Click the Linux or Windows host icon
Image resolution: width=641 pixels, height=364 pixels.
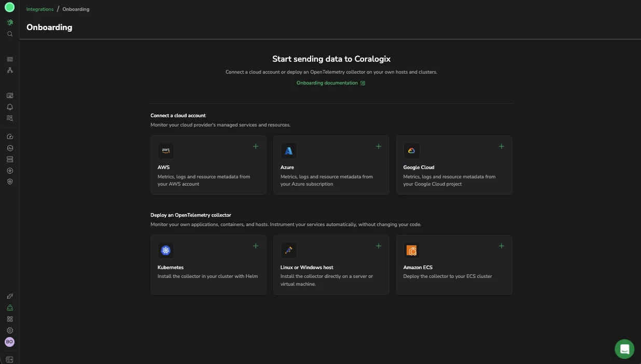[289, 250]
